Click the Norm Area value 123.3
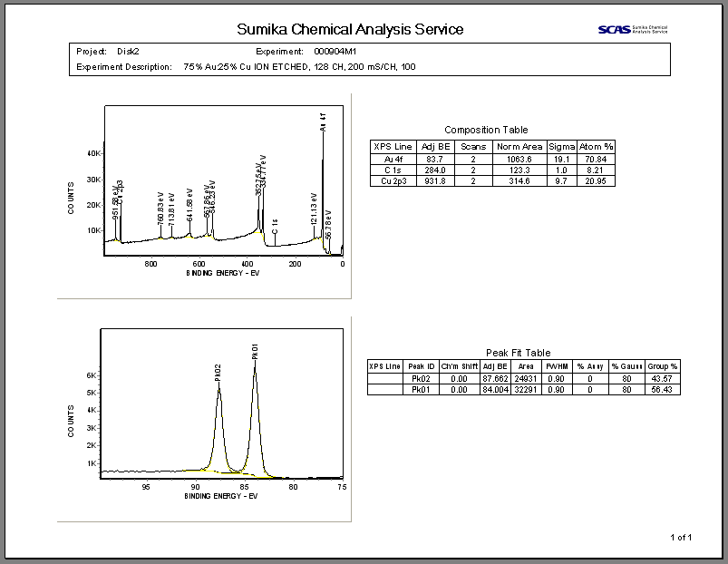 pos(519,170)
